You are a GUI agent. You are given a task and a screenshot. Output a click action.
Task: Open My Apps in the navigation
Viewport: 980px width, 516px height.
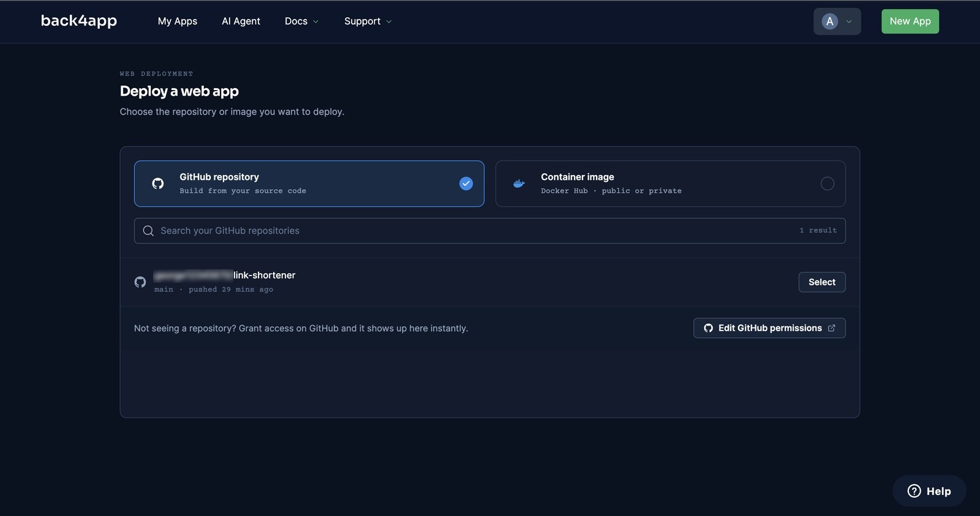coord(178,21)
